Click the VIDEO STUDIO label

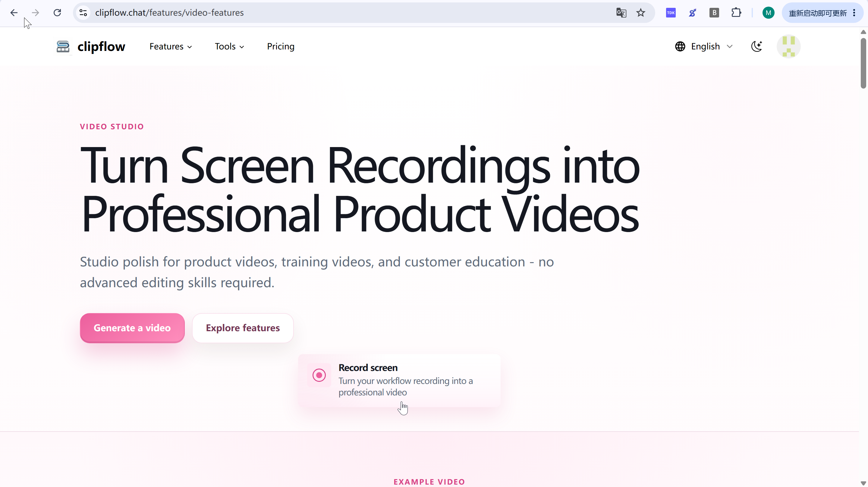[x=112, y=127]
